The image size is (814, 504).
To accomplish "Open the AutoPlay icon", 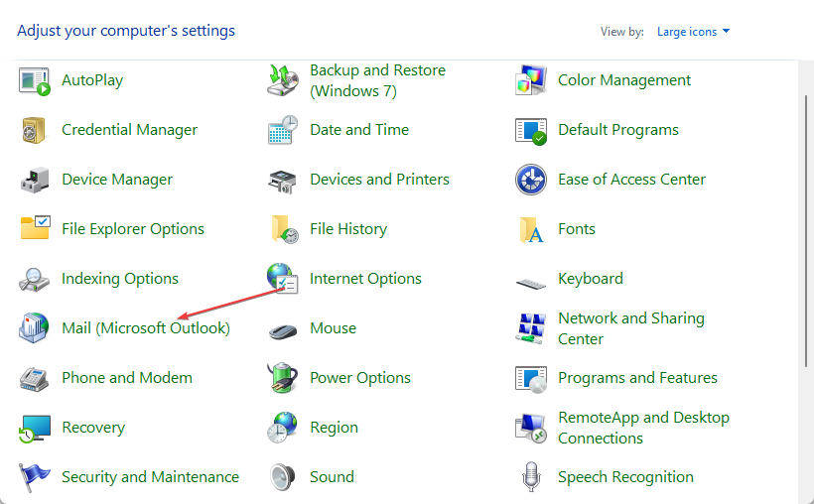I will [x=35, y=81].
